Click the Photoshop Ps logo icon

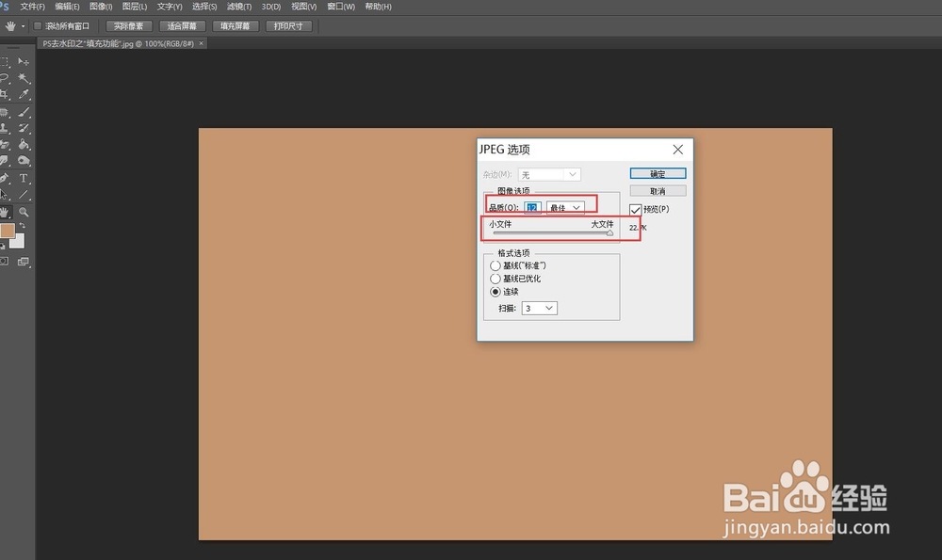[4, 6]
